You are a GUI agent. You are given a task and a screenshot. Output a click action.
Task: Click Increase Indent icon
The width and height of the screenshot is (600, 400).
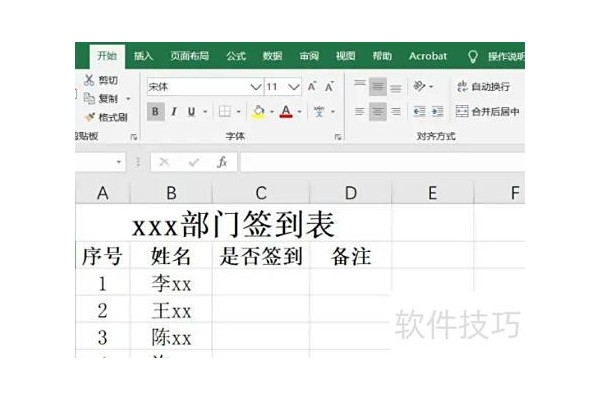pyautogui.click(x=437, y=111)
